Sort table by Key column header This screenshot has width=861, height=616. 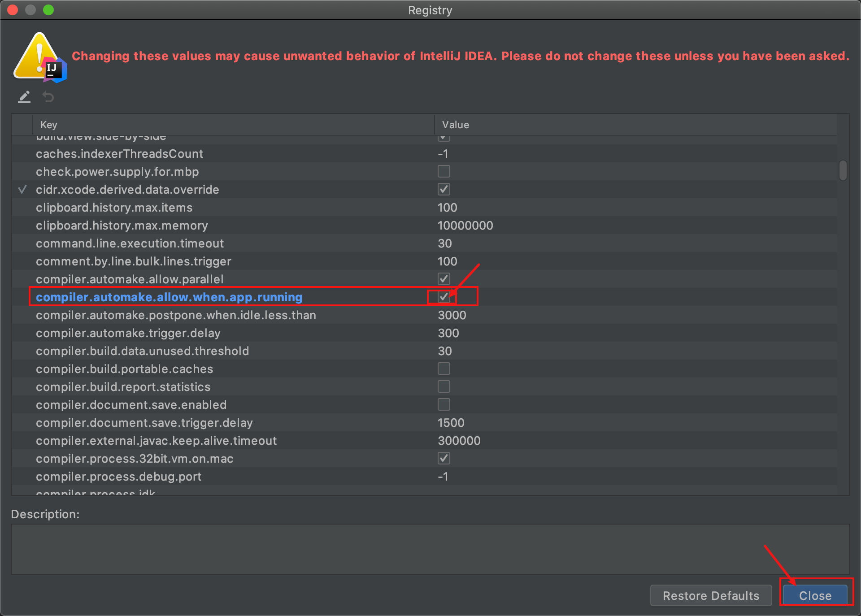point(233,125)
